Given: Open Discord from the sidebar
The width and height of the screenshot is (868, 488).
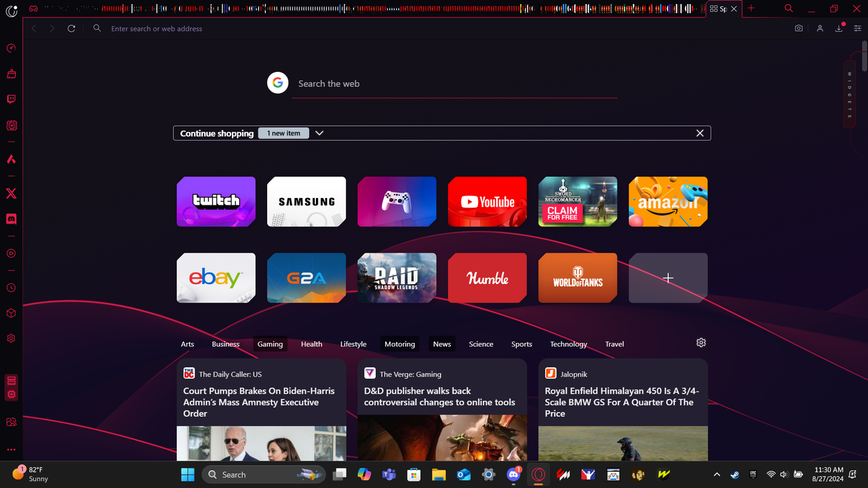Looking at the screenshot, I should click(11, 219).
